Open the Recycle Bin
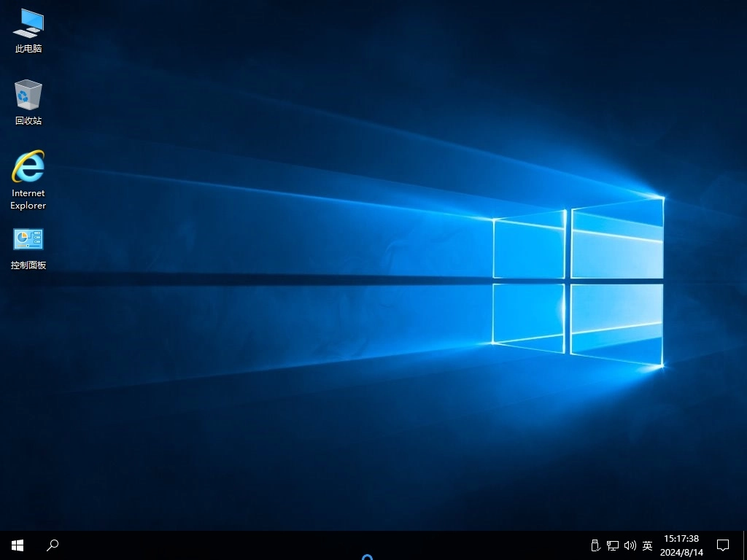The image size is (747, 560). click(x=28, y=95)
